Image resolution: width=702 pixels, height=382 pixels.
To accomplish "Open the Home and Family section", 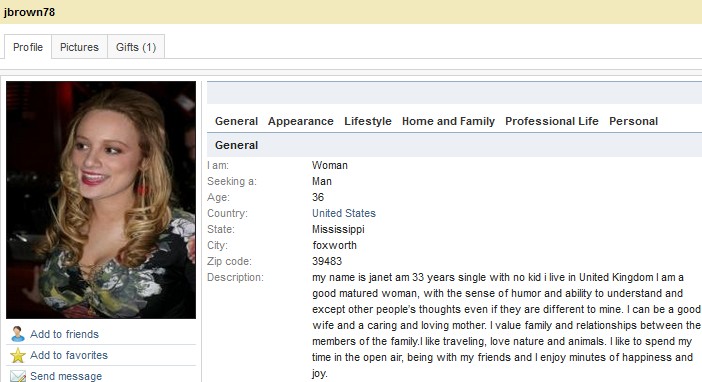I will pos(448,121).
